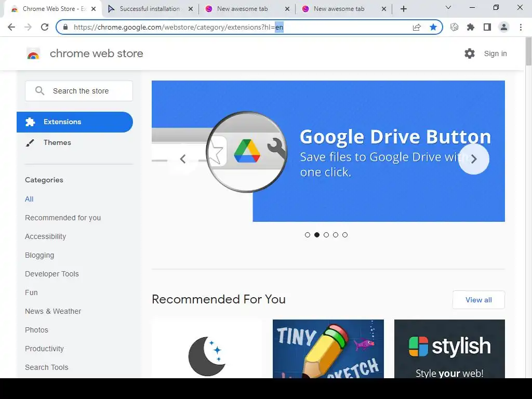The width and height of the screenshot is (532, 399).
Task: Click the browser forward arrow
Action: 28,27
